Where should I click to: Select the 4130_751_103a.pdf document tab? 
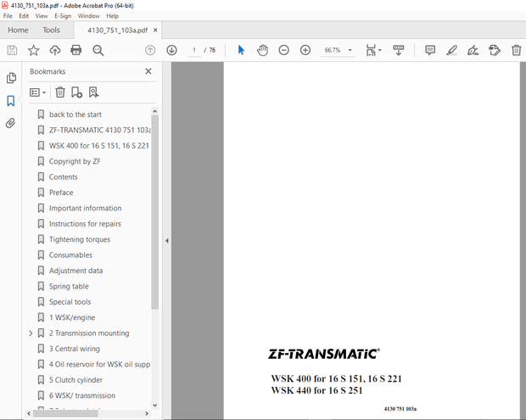tap(117, 31)
